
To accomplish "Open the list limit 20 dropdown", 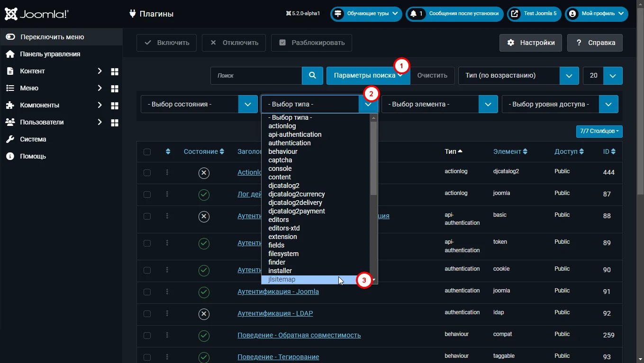I will (x=602, y=75).
